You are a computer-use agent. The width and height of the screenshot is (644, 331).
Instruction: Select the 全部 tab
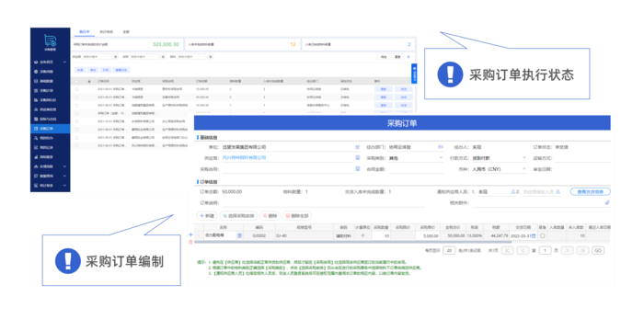[126, 32]
